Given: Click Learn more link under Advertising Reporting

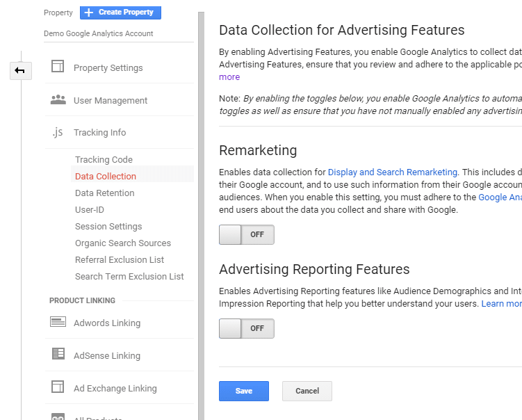Looking at the screenshot, I should point(501,304).
